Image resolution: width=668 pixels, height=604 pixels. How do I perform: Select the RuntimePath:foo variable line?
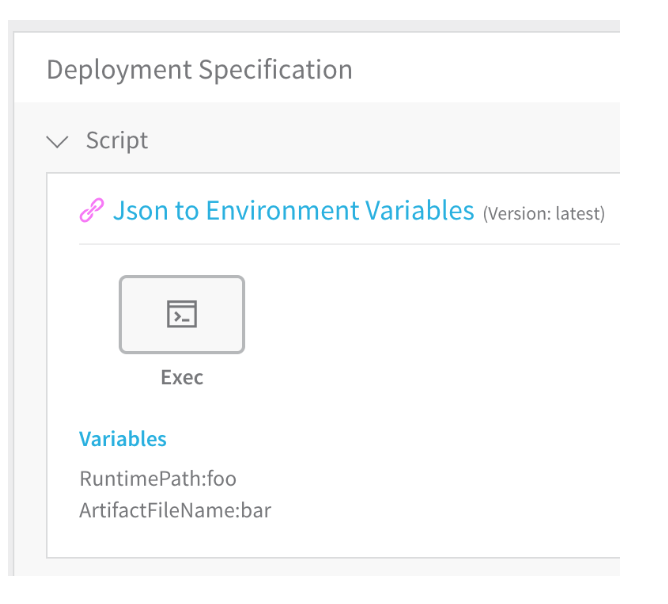click(x=158, y=478)
